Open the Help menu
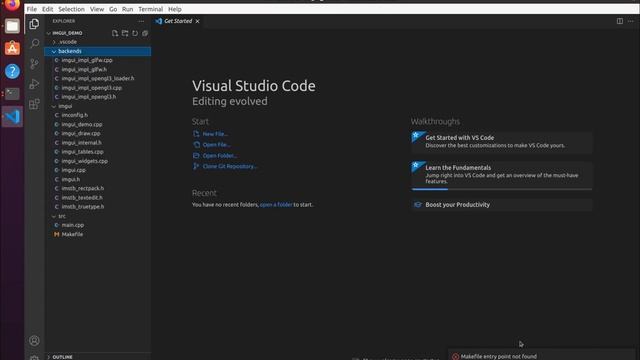 (x=175, y=9)
